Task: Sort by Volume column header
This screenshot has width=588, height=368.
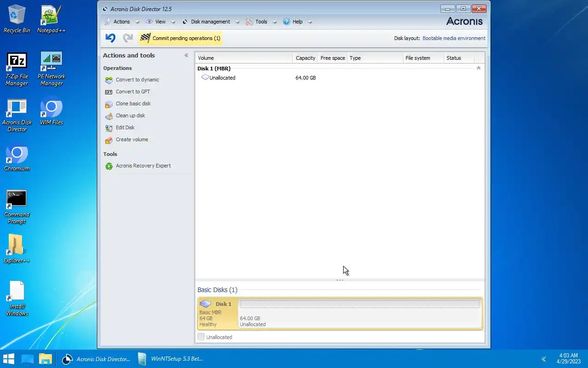Action: point(244,58)
